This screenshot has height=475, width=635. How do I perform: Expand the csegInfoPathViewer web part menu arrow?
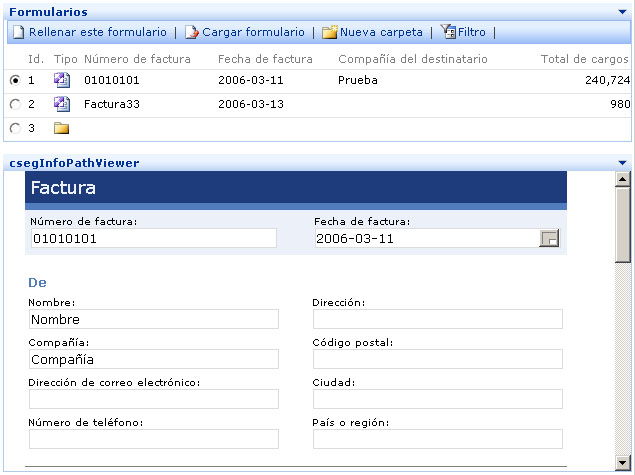pyautogui.click(x=622, y=163)
